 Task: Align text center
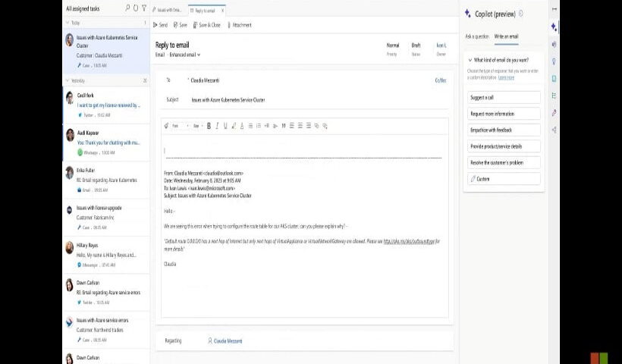click(x=300, y=126)
